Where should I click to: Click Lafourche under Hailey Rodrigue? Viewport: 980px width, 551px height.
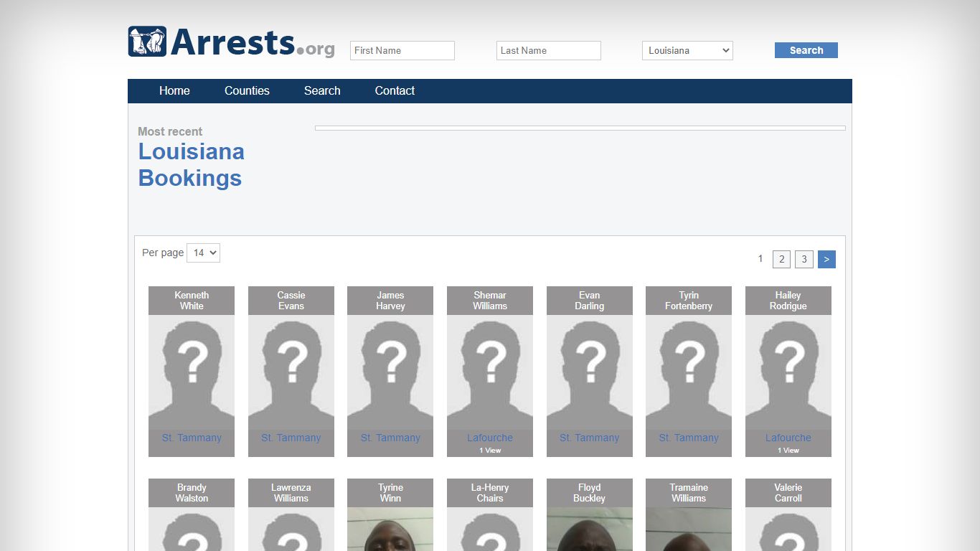pyautogui.click(x=788, y=438)
